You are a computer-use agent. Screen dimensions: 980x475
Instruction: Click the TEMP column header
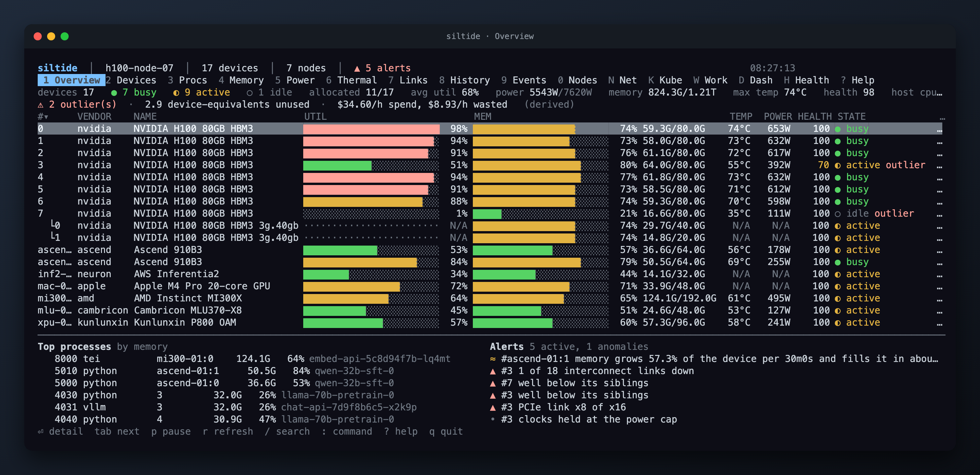click(741, 117)
